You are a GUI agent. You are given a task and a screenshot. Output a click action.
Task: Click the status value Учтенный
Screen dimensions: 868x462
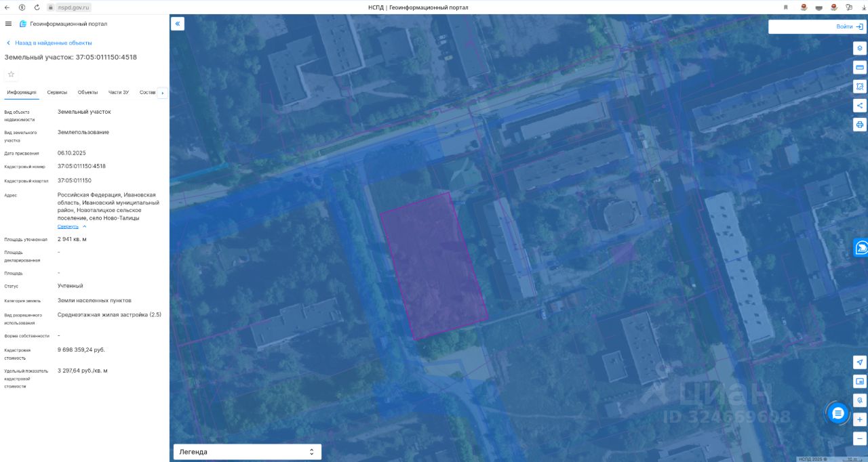[x=71, y=286]
